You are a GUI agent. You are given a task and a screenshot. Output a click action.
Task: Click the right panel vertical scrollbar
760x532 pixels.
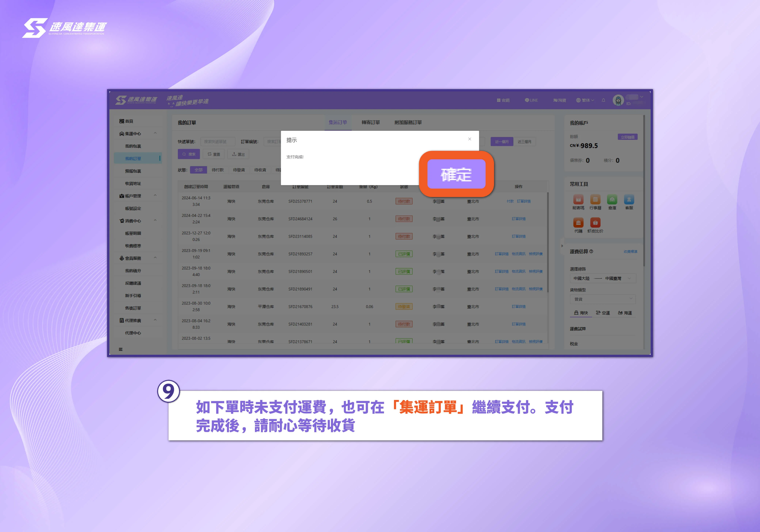pos(644,191)
